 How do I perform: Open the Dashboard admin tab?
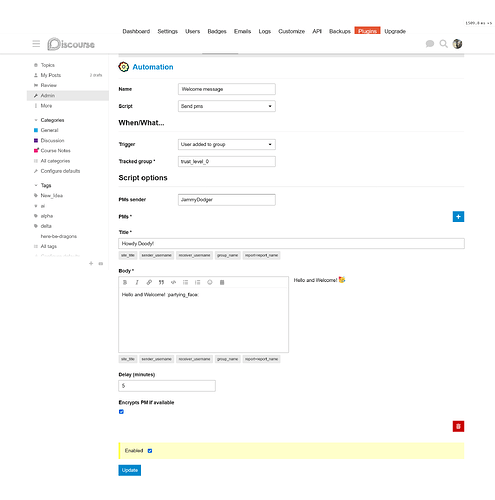(x=136, y=31)
